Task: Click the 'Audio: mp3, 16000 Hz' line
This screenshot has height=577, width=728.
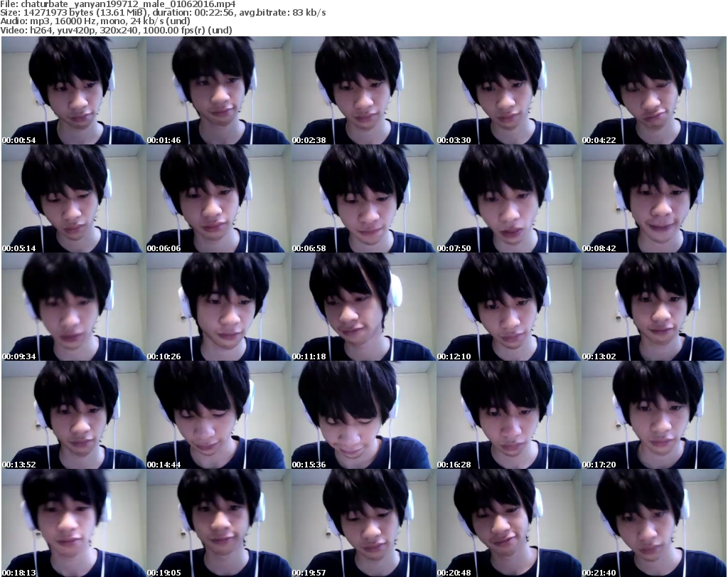Action: coord(95,21)
